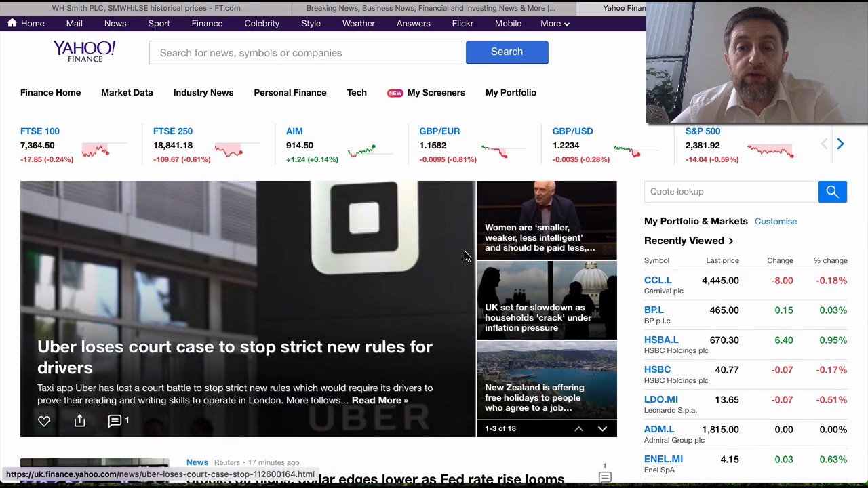Image resolution: width=868 pixels, height=488 pixels.
Task: Open the Women are smaller, weaker story thumbnail
Action: [x=547, y=220]
